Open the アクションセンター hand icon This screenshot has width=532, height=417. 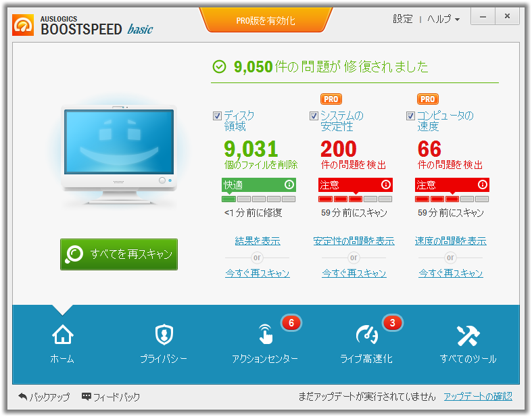pos(265,335)
